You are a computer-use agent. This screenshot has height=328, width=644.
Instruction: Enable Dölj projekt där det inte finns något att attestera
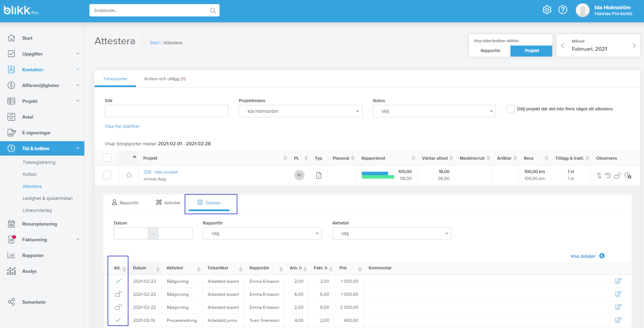click(510, 109)
